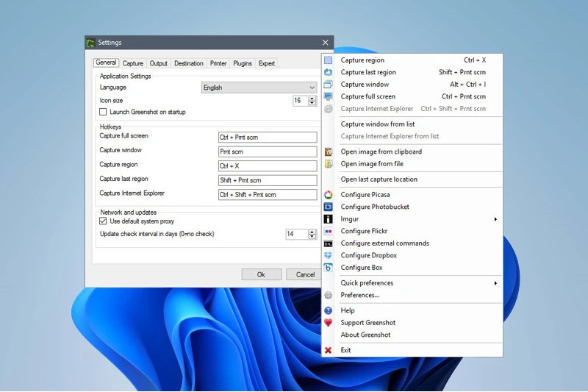Switch to the General tab

coord(106,63)
